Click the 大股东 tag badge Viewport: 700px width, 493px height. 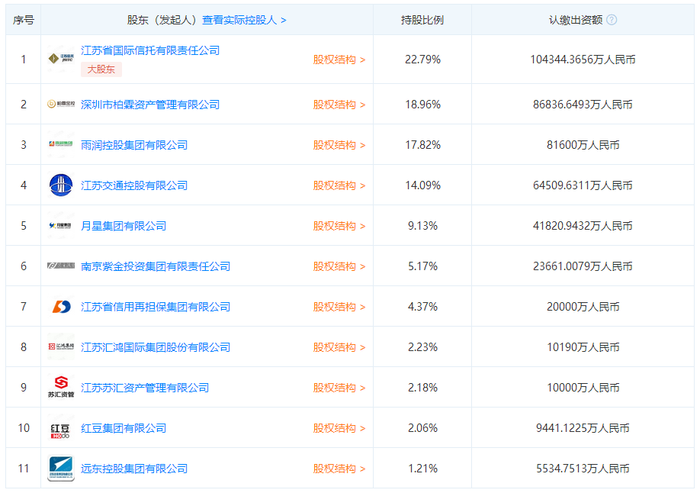pyautogui.click(x=101, y=69)
